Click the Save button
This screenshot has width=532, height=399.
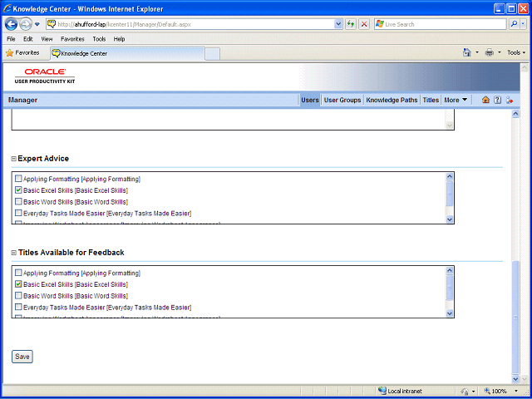pos(22,357)
